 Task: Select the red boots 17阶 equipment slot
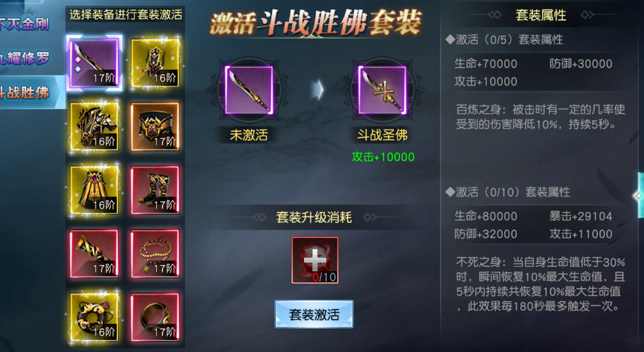click(155, 190)
